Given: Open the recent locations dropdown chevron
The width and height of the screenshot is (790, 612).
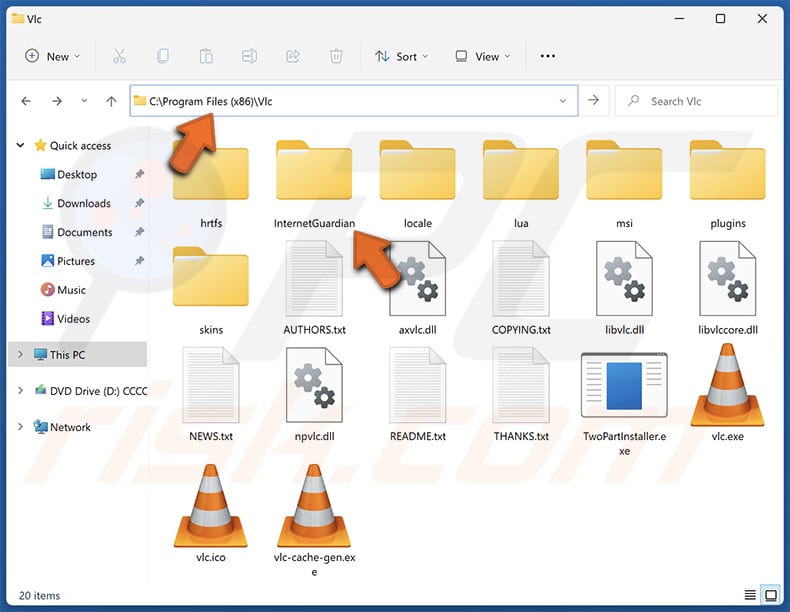Looking at the screenshot, I should coord(84,101).
